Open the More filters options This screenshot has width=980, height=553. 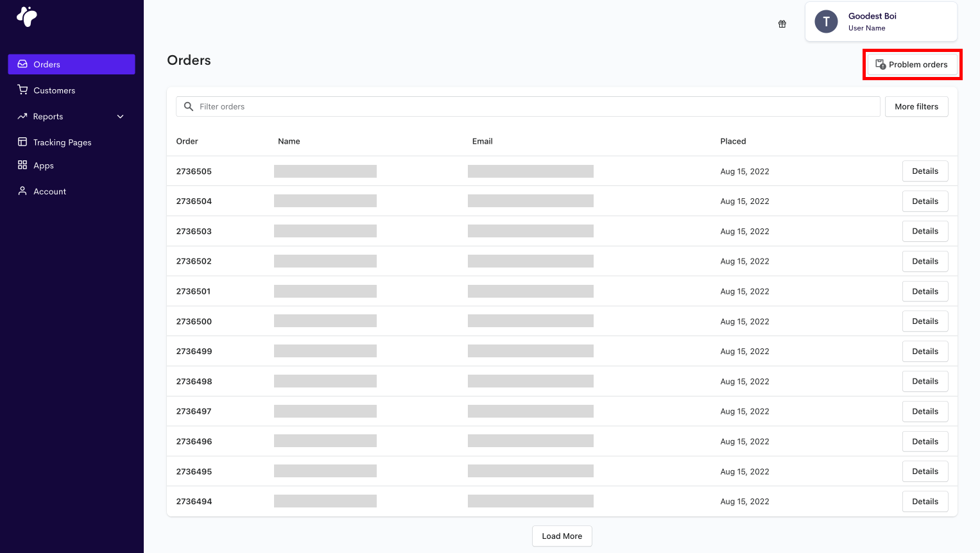pyautogui.click(x=916, y=106)
